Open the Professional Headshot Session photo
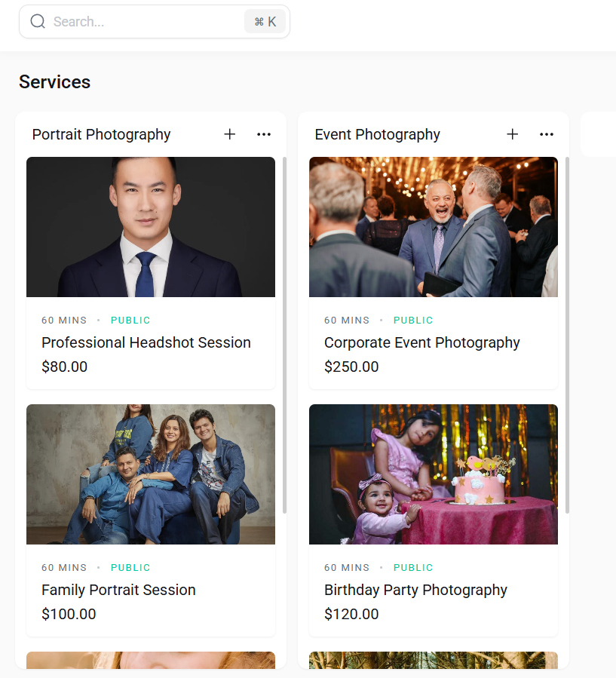Image resolution: width=616 pixels, height=678 pixels. click(151, 227)
